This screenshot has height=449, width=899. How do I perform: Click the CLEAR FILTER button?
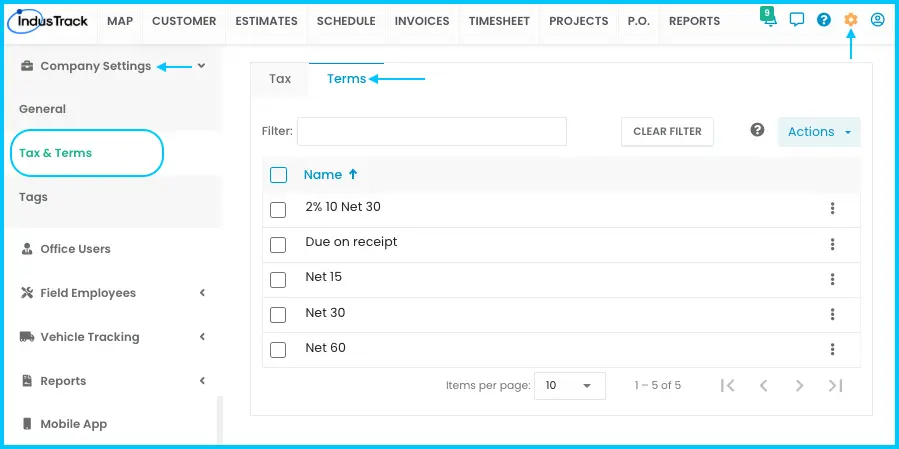[667, 131]
